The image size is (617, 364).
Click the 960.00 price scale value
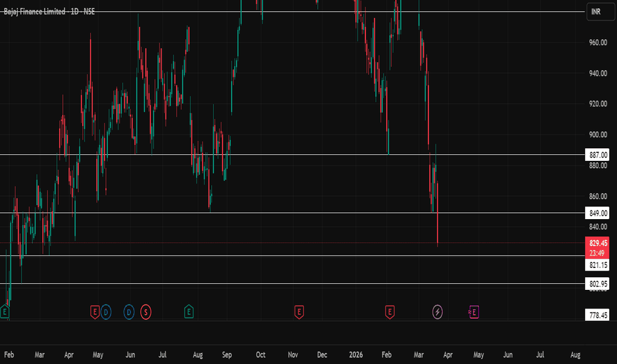tap(598, 42)
